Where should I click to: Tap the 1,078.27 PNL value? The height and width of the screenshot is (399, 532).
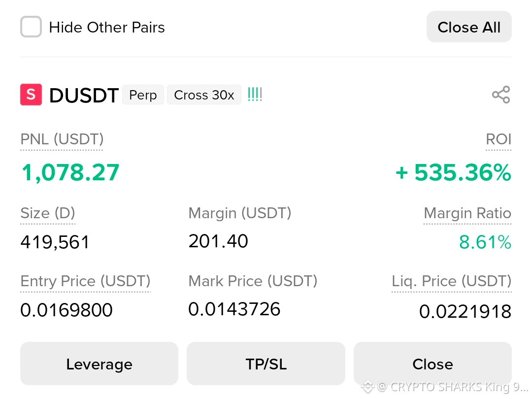[70, 172]
